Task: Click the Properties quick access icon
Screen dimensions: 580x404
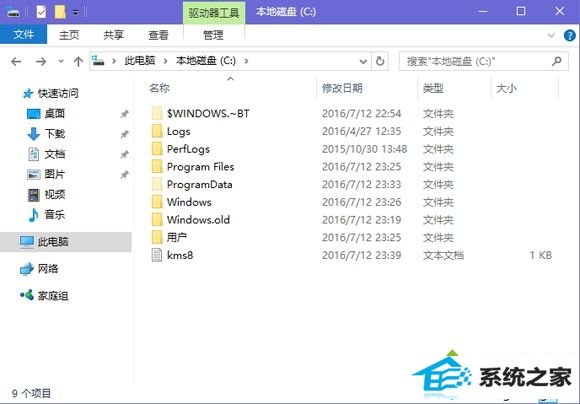Action: pyautogui.click(x=41, y=12)
